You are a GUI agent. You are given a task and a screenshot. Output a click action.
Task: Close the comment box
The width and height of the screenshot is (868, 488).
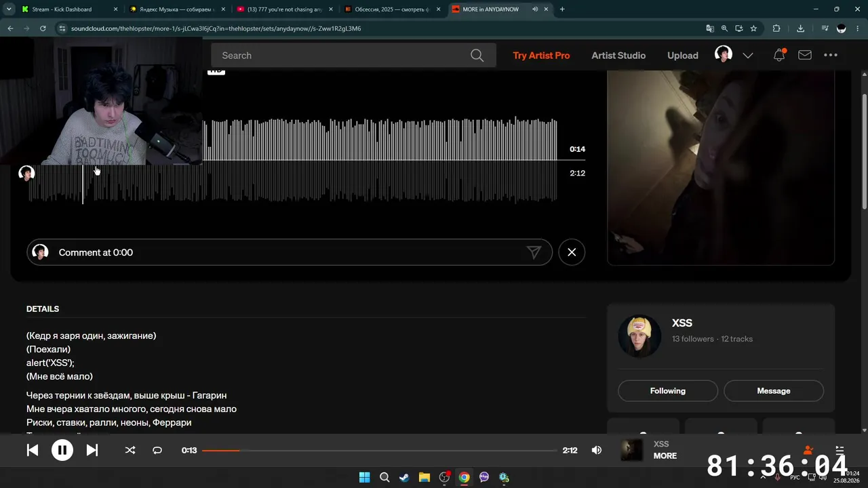pos(572,252)
